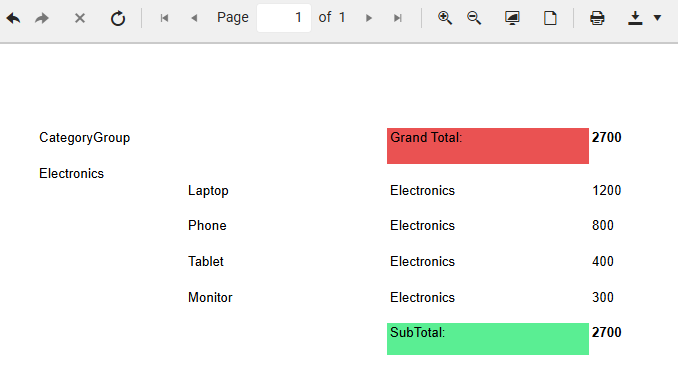
Task: Toggle full screen preview mode
Action: (512, 18)
